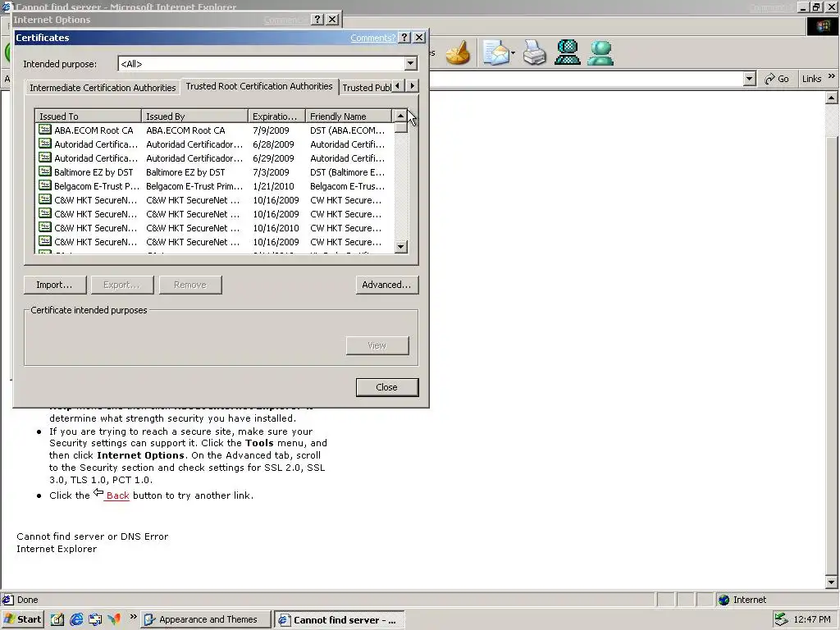This screenshot has height=630, width=840.
Task: Open the address bar dropdown arrow
Action: tap(749, 80)
